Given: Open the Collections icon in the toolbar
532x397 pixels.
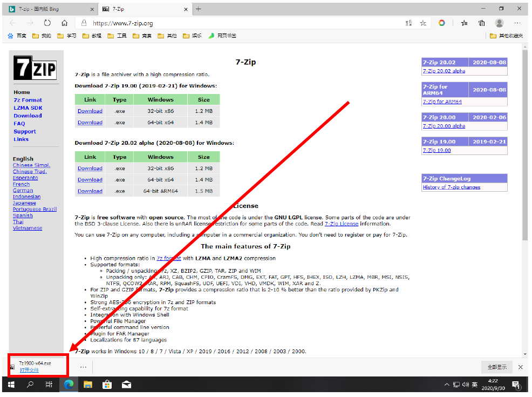Looking at the screenshot, I should click(481, 23).
